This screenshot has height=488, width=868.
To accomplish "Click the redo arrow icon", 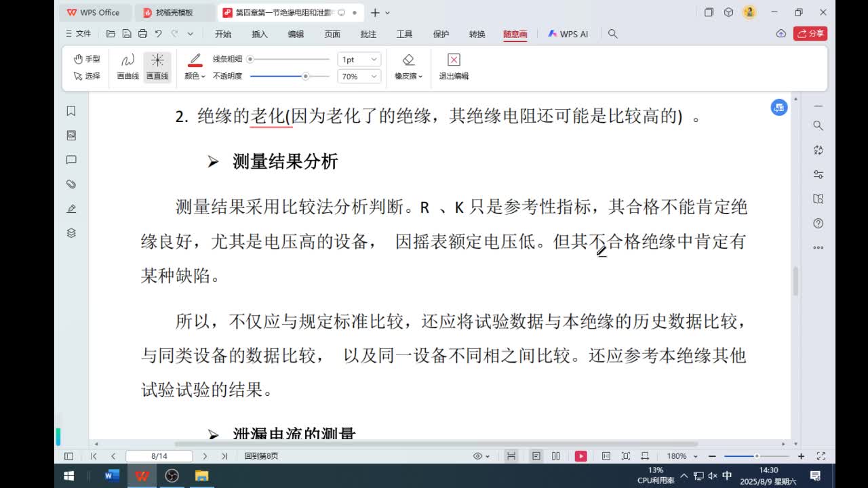I will click(174, 33).
